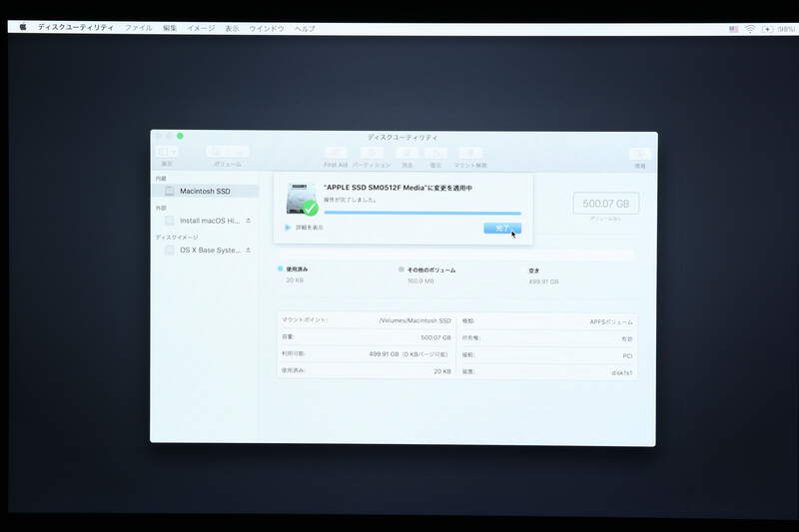Click the 空き free space label

[x=533, y=270]
